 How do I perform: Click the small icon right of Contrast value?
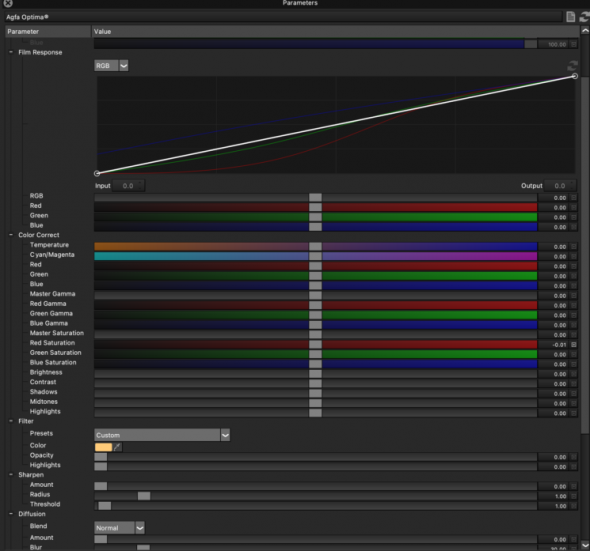[573, 384]
